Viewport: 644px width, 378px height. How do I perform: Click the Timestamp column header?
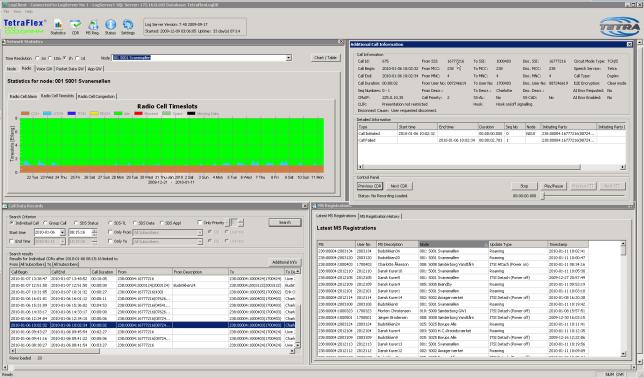[x=568, y=244]
